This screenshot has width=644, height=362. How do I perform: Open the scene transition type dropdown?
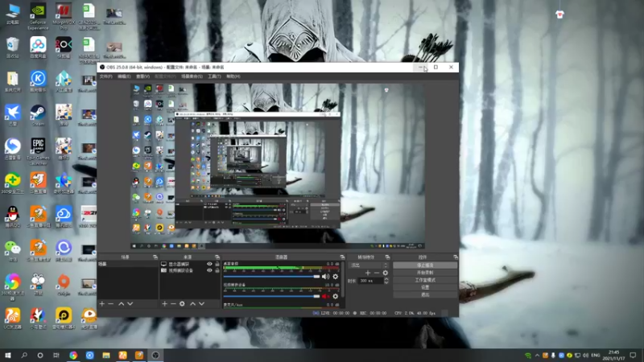[369, 265]
